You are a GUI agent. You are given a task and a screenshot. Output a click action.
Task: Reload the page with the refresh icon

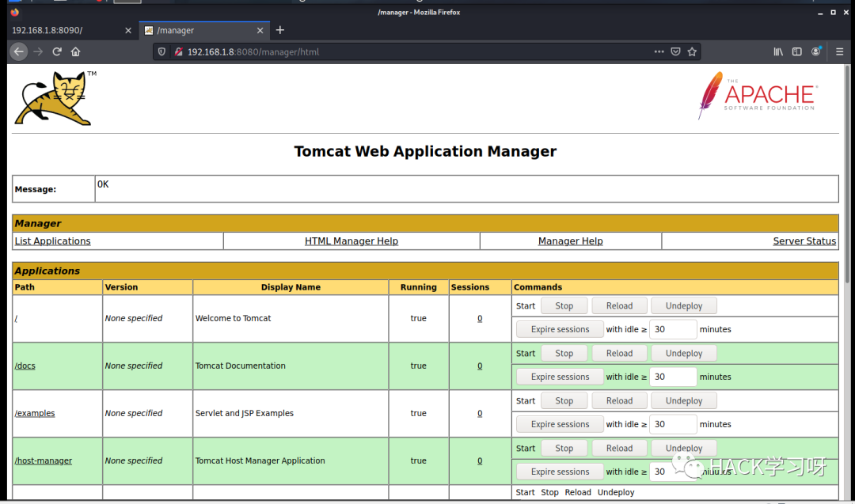(57, 51)
